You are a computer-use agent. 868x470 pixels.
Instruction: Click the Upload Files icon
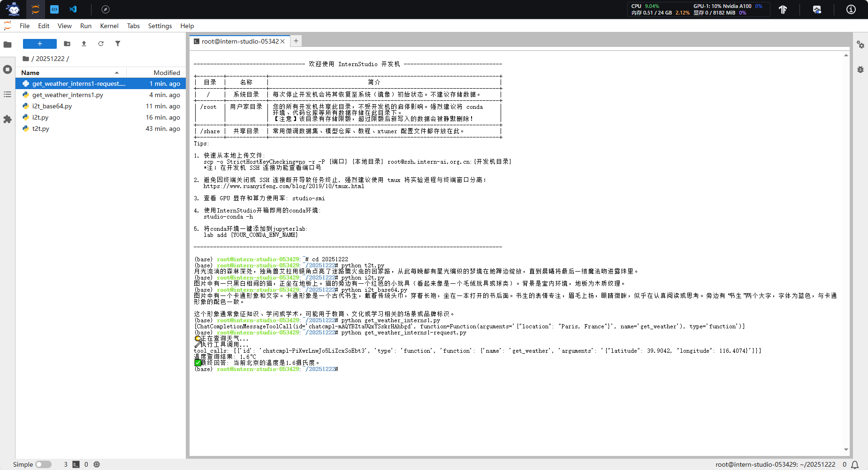(84, 44)
